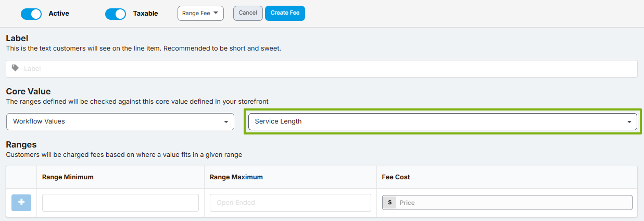Click the Range Minimum input box

point(120,203)
